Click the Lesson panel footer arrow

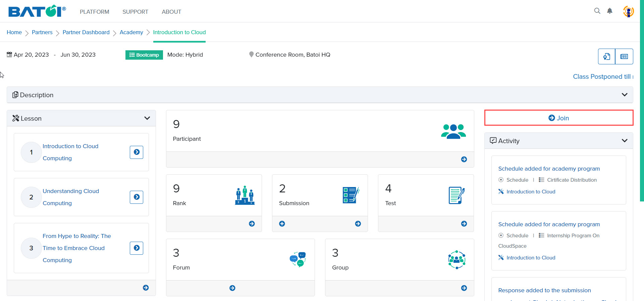tap(146, 288)
